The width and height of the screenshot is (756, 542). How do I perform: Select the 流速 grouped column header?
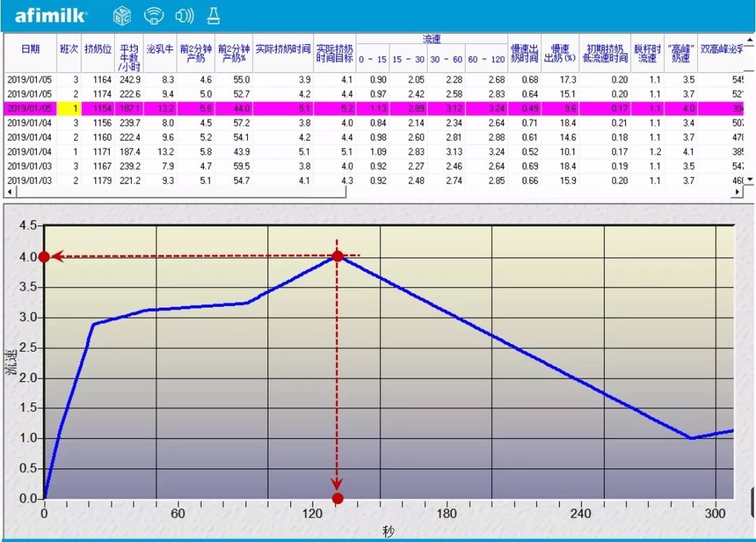(x=431, y=39)
